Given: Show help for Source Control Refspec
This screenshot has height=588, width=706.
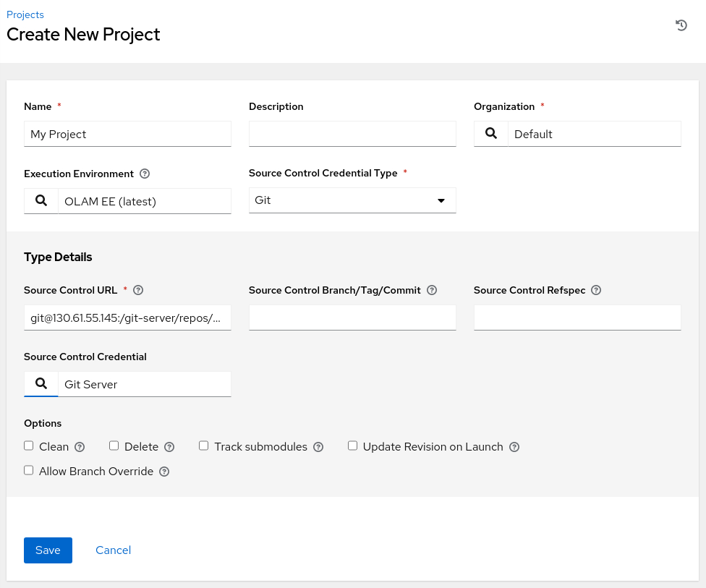Looking at the screenshot, I should pyautogui.click(x=596, y=290).
